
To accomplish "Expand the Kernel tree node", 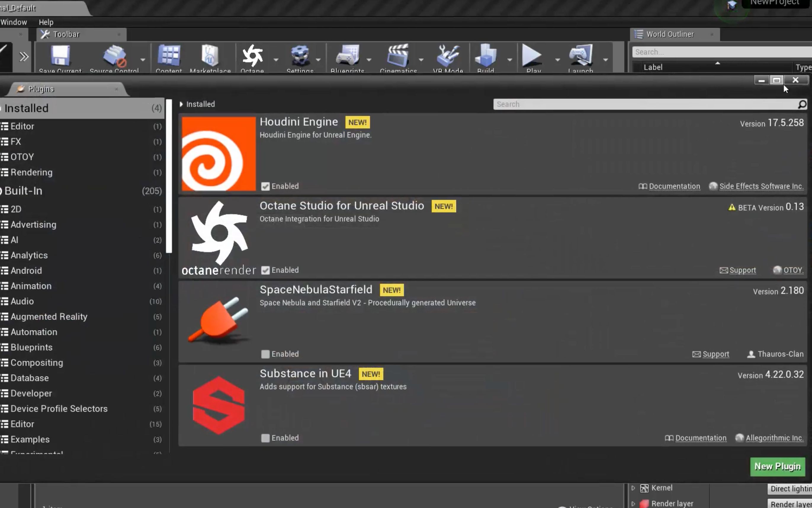I will (633, 488).
